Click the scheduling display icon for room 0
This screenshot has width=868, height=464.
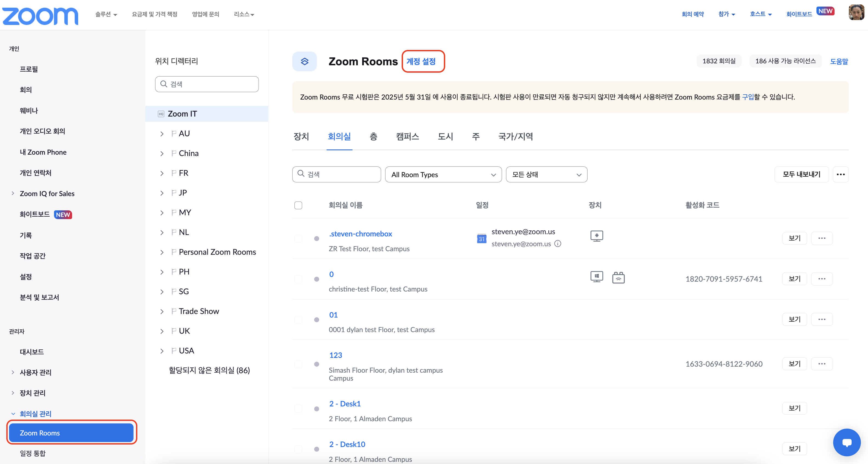point(618,278)
